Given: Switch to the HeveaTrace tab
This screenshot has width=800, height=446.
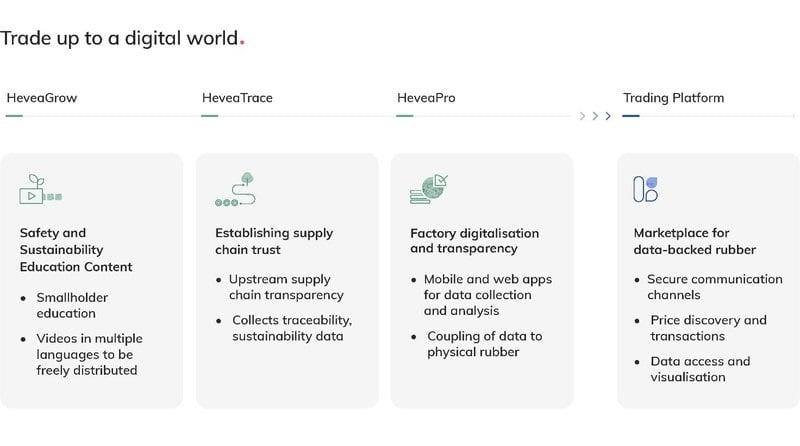Looking at the screenshot, I should click(237, 98).
